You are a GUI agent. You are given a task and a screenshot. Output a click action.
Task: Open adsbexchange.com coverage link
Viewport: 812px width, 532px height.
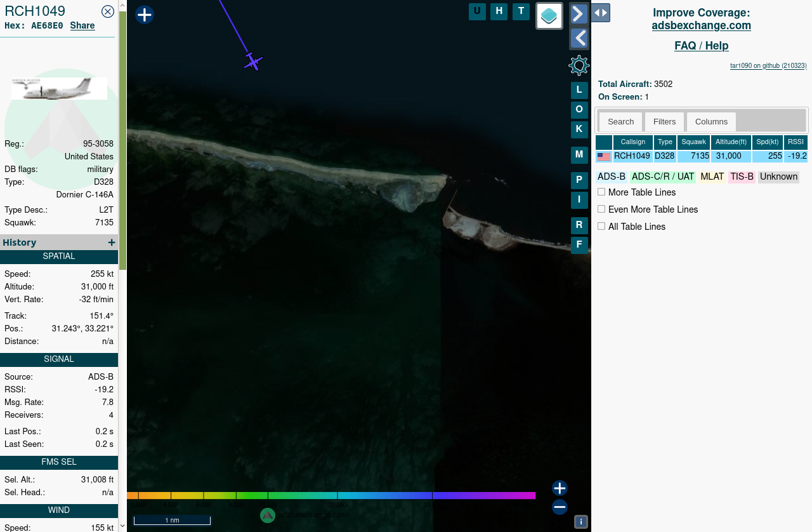click(x=702, y=25)
